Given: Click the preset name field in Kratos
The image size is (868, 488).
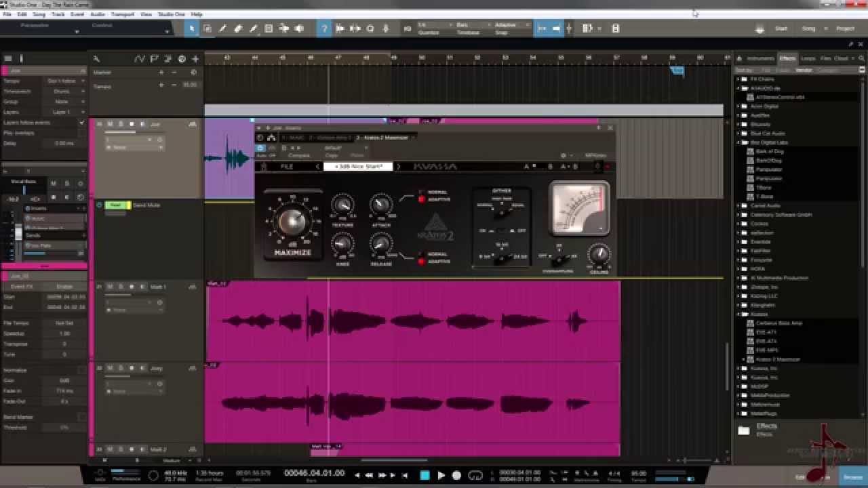Looking at the screenshot, I should coord(357,167).
